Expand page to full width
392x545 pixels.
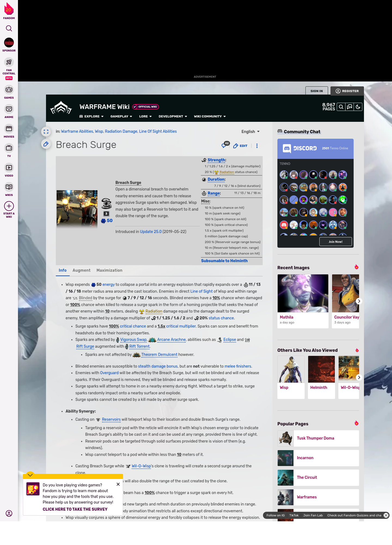tap(46, 132)
